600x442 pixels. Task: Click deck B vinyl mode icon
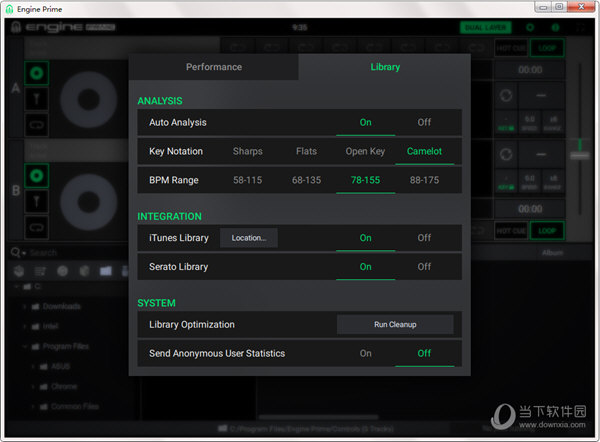tap(37, 176)
